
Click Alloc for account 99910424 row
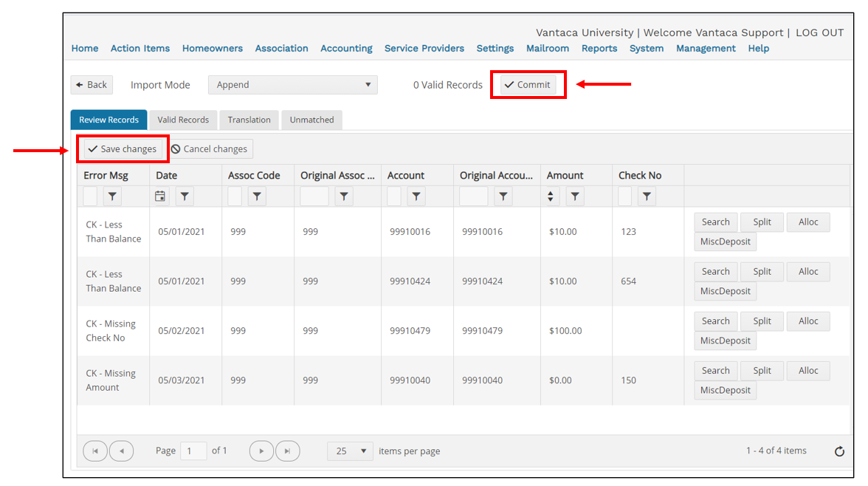click(808, 272)
